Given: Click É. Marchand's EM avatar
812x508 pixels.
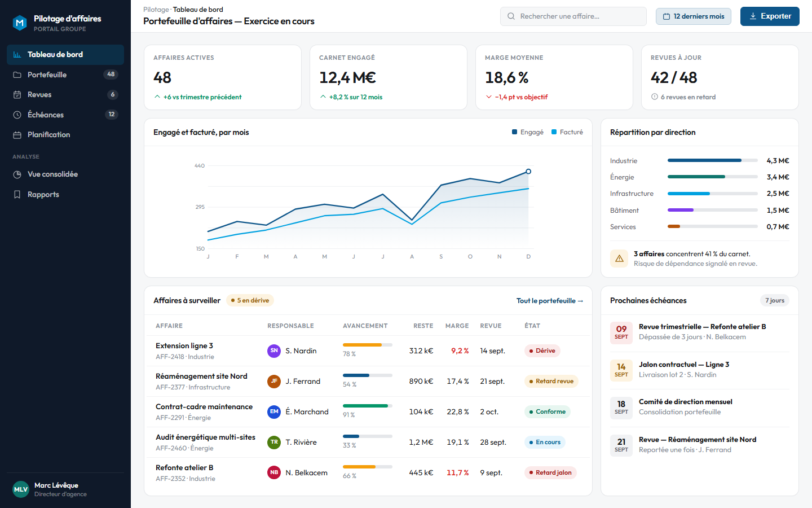Looking at the screenshot, I should click(x=274, y=412).
